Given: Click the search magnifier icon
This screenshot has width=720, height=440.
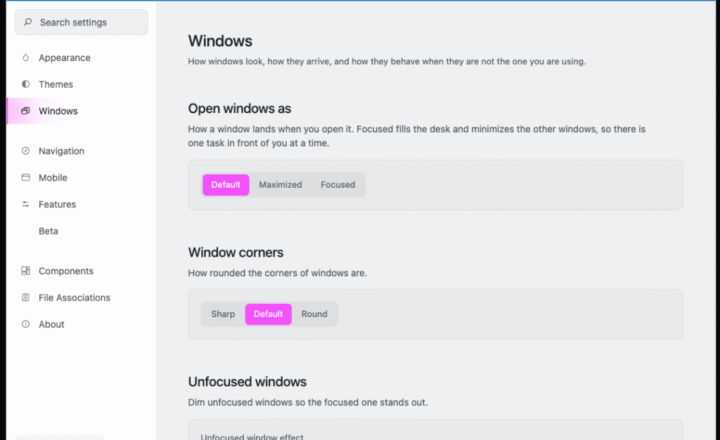Looking at the screenshot, I should click(x=28, y=22).
